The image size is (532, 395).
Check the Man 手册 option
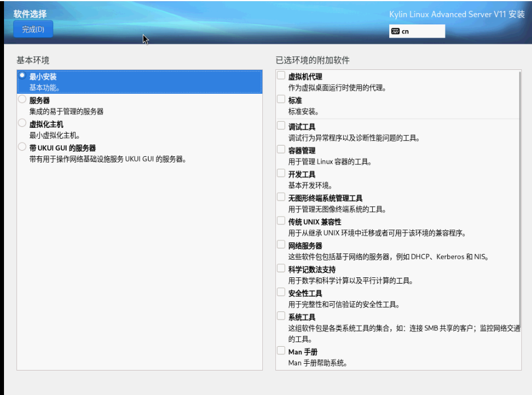[281, 351]
